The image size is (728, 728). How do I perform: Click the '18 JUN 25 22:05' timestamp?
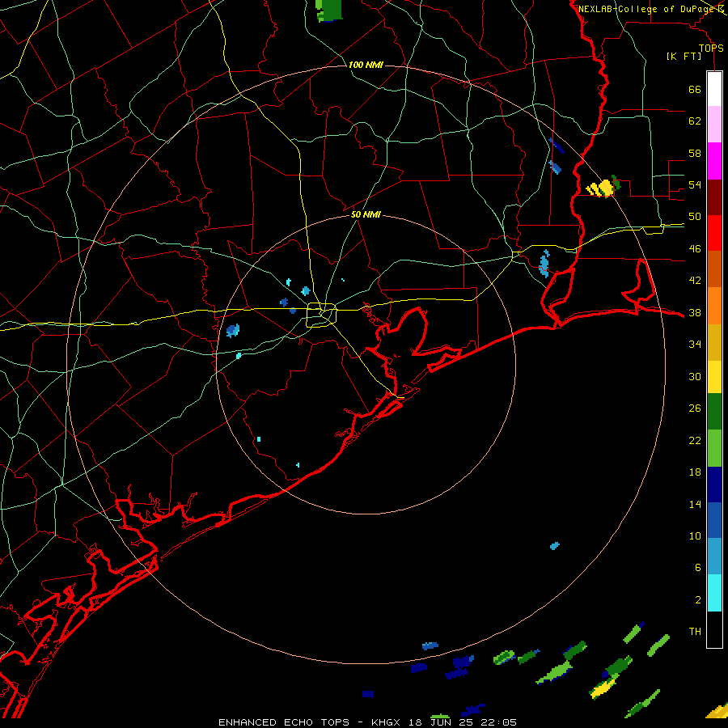pos(463,722)
